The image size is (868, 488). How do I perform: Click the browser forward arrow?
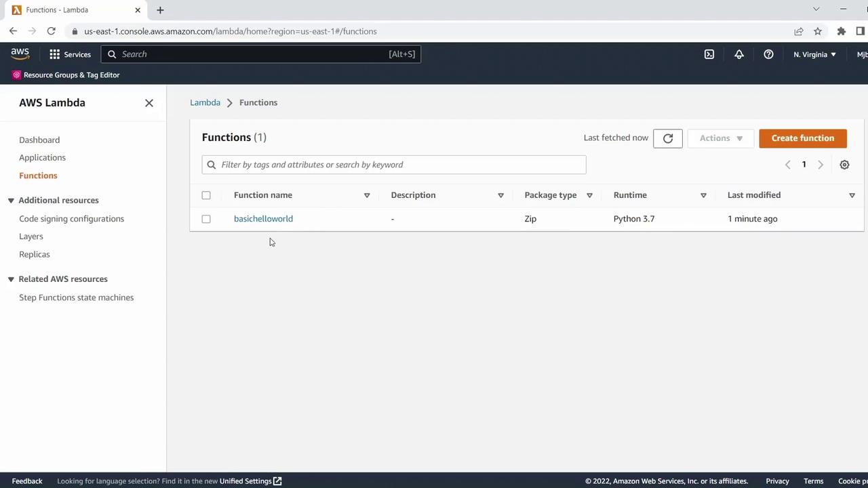click(x=32, y=31)
